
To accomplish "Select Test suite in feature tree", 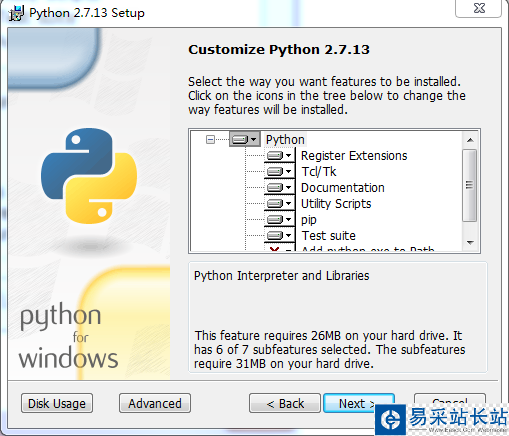I will 329,236.
